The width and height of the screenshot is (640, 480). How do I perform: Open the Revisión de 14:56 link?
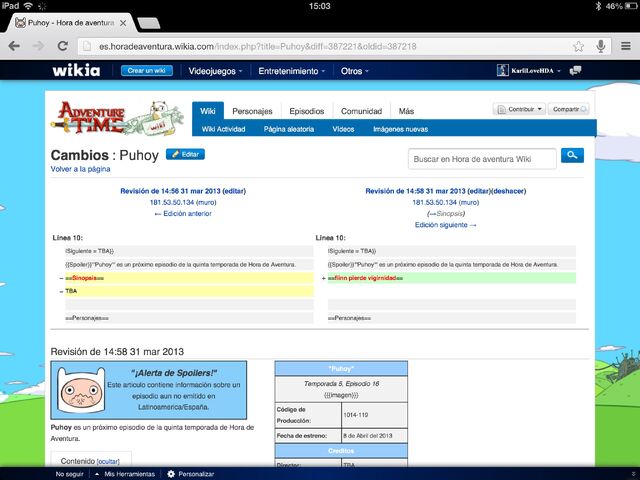[170, 191]
